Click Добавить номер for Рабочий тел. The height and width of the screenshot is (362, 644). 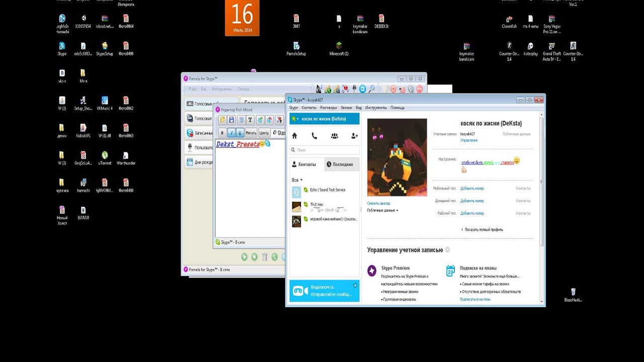(x=472, y=213)
